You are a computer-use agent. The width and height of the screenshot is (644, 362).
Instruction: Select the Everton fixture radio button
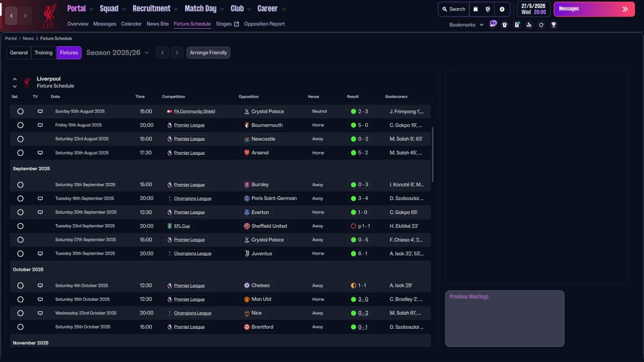(x=20, y=212)
